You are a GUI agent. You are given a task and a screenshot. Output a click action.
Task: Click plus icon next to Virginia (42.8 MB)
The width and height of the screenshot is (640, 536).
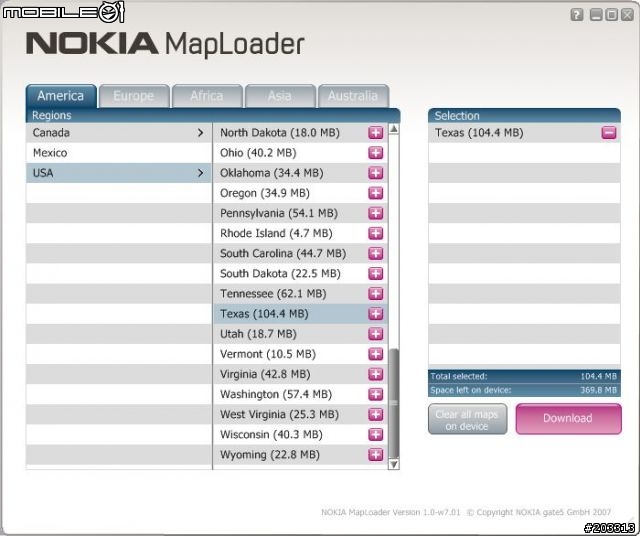pyautogui.click(x=376, y=374)
